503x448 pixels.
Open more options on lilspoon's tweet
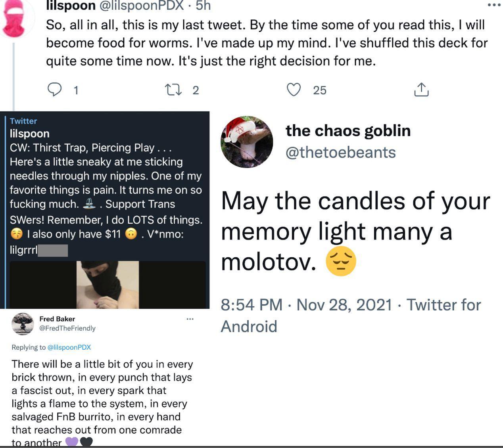tap(494, 5)
